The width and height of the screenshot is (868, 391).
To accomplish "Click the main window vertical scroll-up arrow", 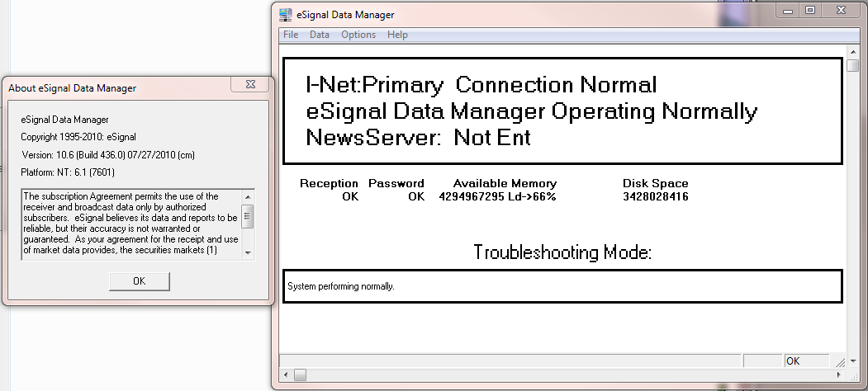I will 852,51.
